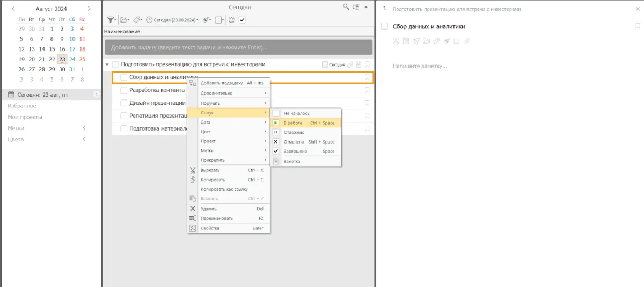Tick the checkbox beside the details panel title

click(384, 26)
